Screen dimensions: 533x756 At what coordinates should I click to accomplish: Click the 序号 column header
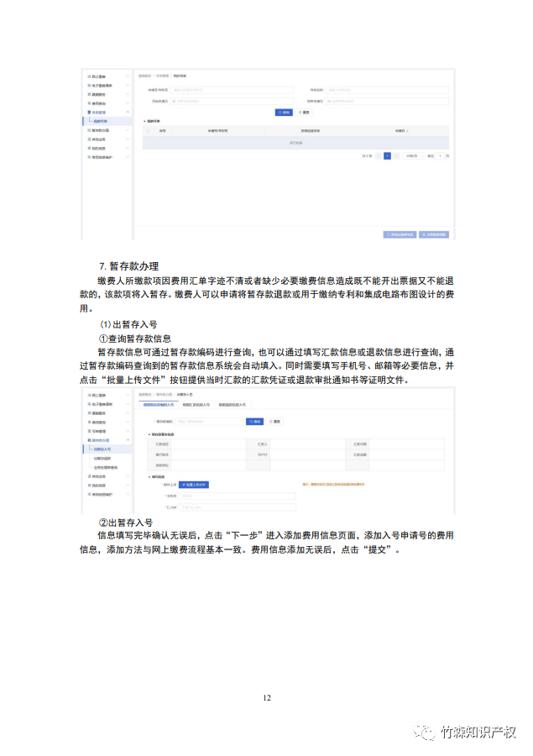(x=162, y=131)
